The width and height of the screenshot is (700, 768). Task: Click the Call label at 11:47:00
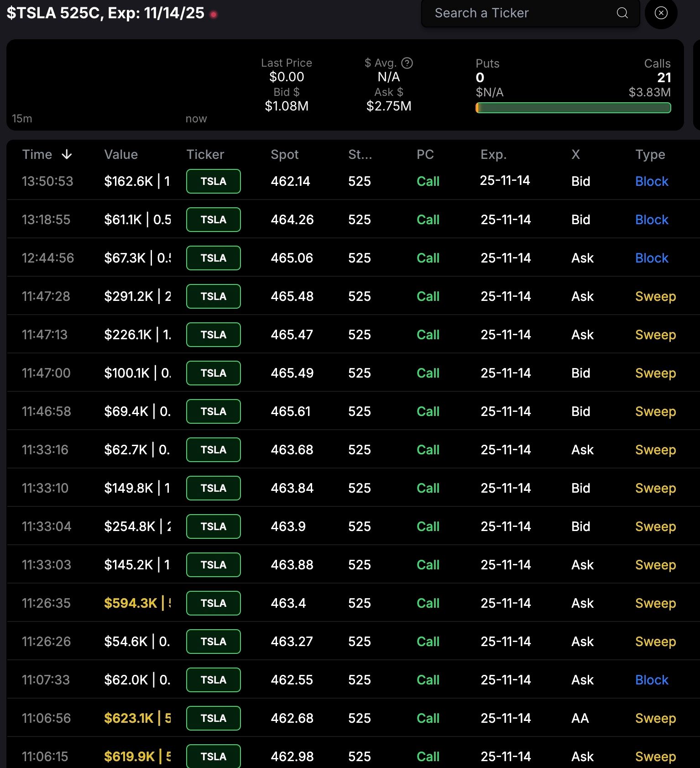click(428, 373)
